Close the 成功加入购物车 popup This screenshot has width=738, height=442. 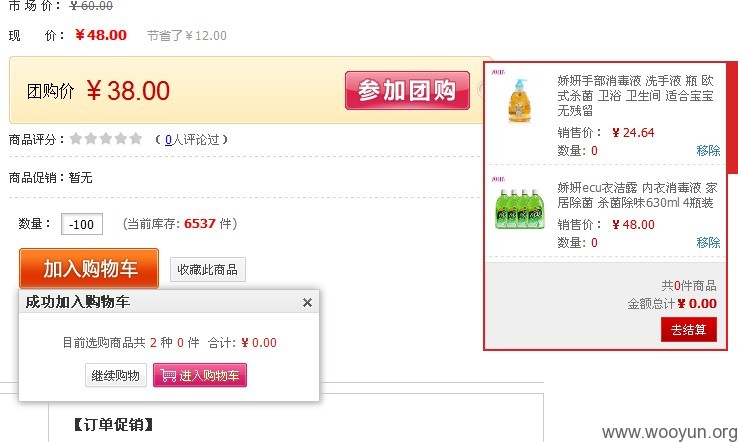307,303
